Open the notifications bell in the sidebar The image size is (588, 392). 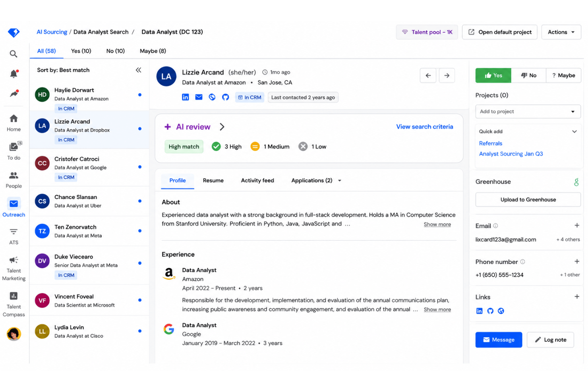[14, 73]
